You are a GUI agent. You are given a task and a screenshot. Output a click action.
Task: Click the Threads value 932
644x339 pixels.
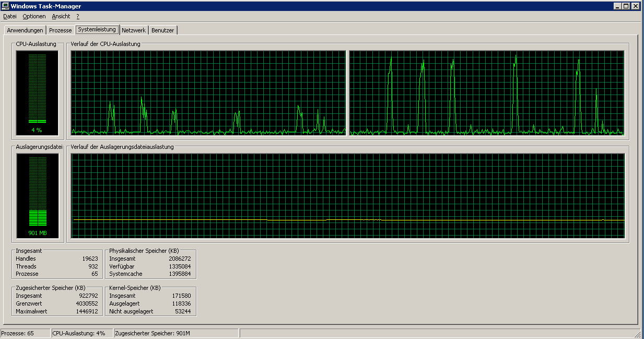(93, 266)
